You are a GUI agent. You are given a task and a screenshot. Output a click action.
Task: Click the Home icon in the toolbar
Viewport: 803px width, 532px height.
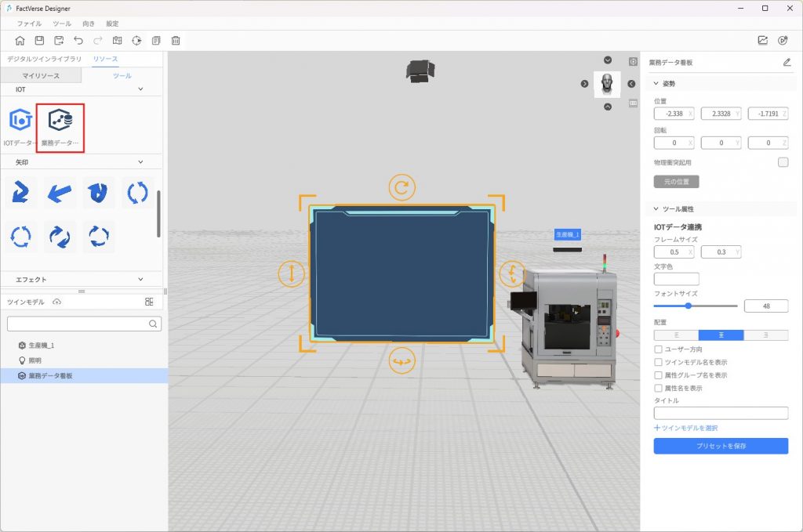pos(20,41)
